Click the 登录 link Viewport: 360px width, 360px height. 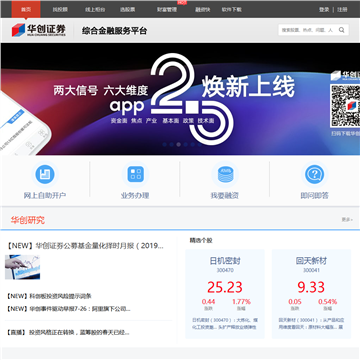(324, 9)
